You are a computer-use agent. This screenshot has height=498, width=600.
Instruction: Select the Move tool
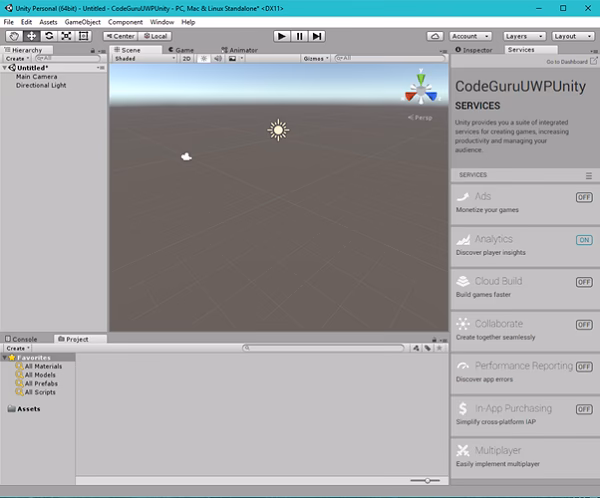[x=31, y=36]
